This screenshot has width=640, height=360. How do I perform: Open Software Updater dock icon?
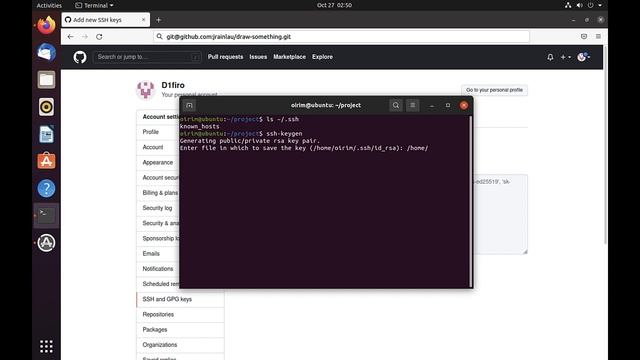pos(46,243)
